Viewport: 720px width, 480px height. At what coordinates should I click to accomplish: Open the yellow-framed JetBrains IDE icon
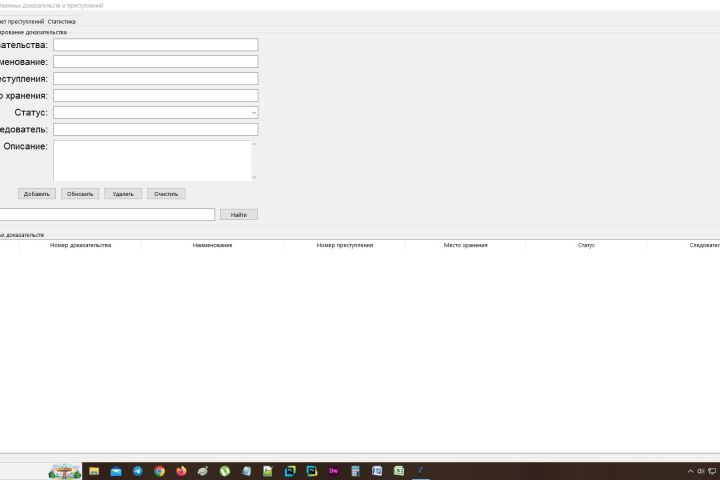pyautogui.click(x=312, y=471)
